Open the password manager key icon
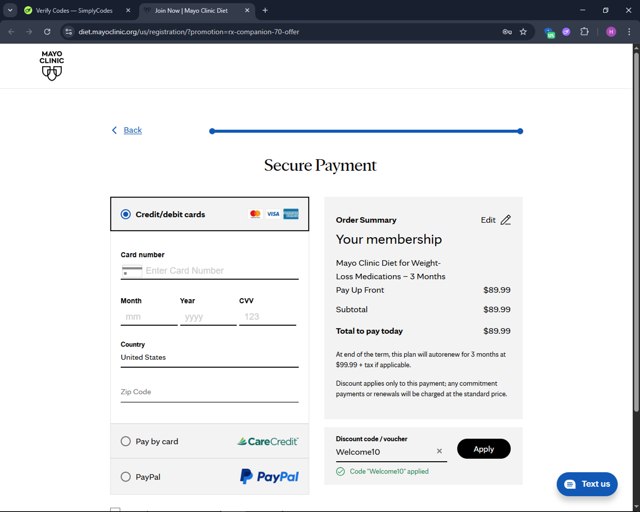Screen dimensions: 640x512 pos(507,32)
